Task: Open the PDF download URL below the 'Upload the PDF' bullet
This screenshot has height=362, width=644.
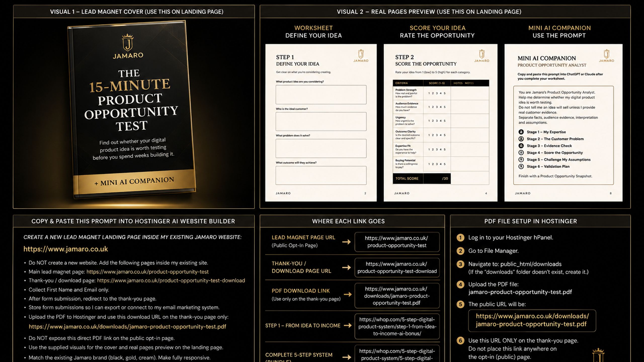Action: tap(127, 327)
